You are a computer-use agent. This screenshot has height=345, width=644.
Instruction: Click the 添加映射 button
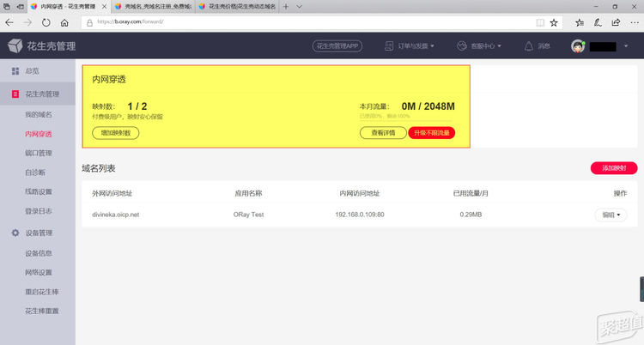[x=614, y=168]
